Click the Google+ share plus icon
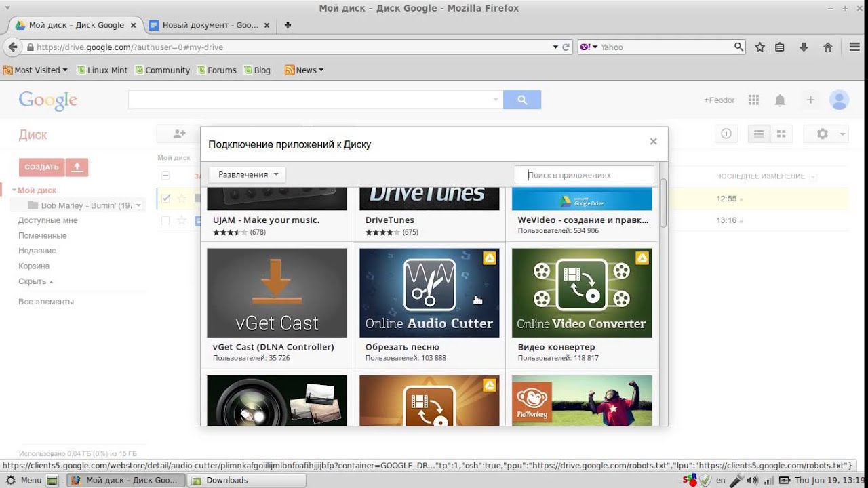868x488 pixels. (x=810, y=100)
